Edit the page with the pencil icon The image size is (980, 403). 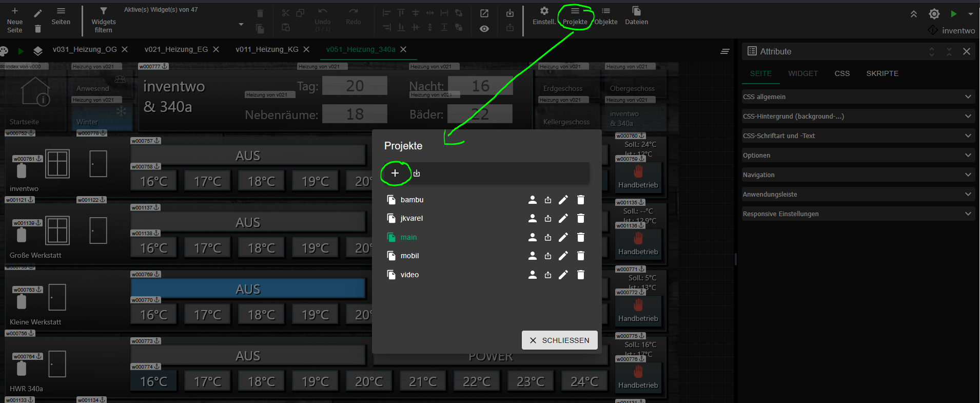38,13
